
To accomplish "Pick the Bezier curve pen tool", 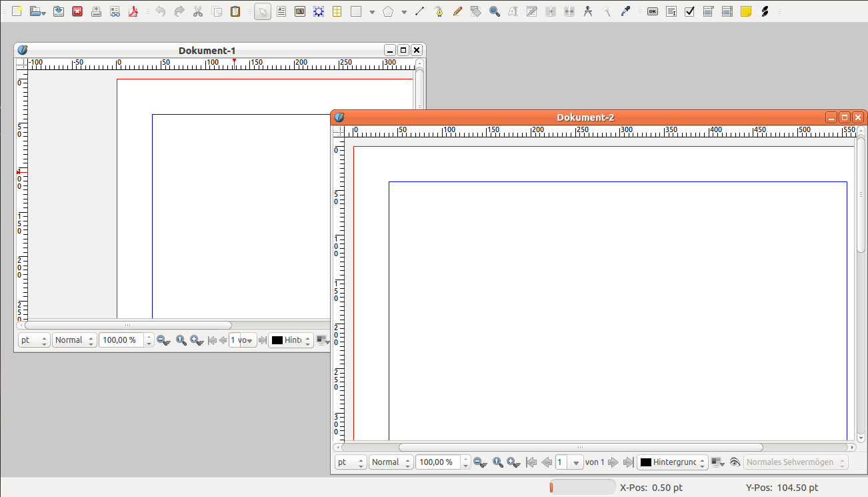I will (x=439, y=11).
